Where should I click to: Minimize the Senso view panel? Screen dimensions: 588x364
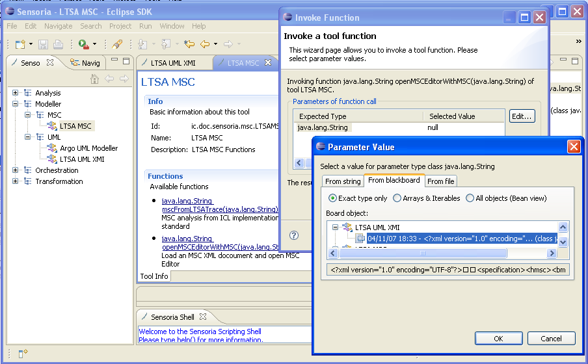coord(114,59)
